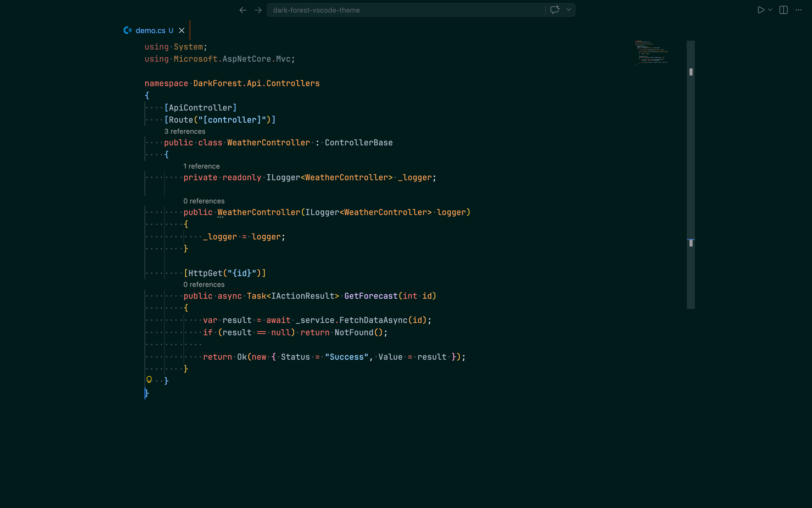Click the IActionResult type name
Image resolution: width=812 pixels, height=508 pixels.
pos(303,296)
